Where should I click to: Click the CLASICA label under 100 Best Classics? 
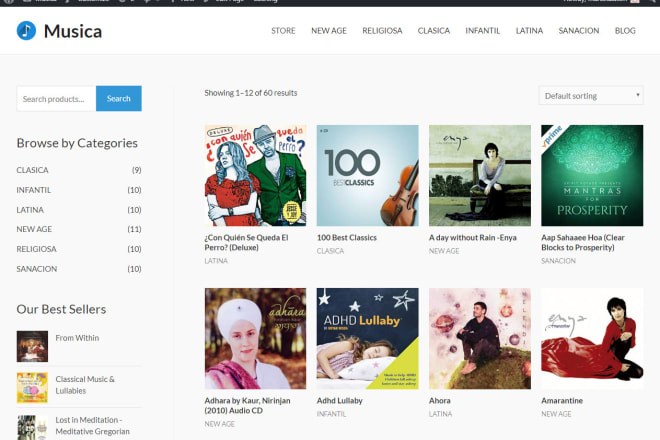330,251
